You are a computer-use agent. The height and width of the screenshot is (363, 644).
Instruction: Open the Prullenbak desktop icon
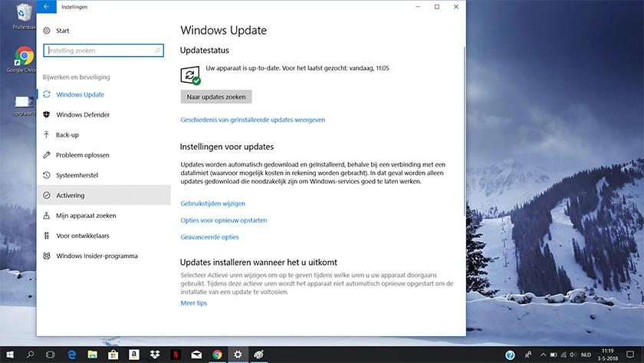(x=24, y=16)
